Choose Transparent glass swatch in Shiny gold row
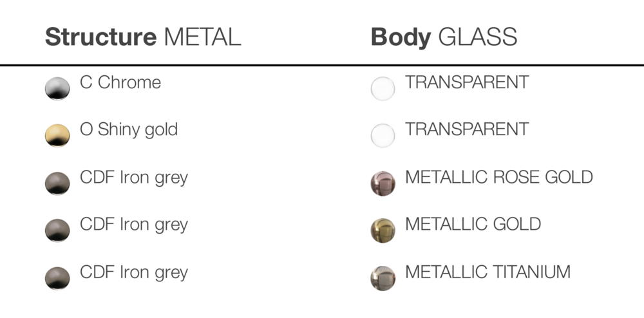The width and height of the screenshot is (644, 318). (x=383, y=135)
